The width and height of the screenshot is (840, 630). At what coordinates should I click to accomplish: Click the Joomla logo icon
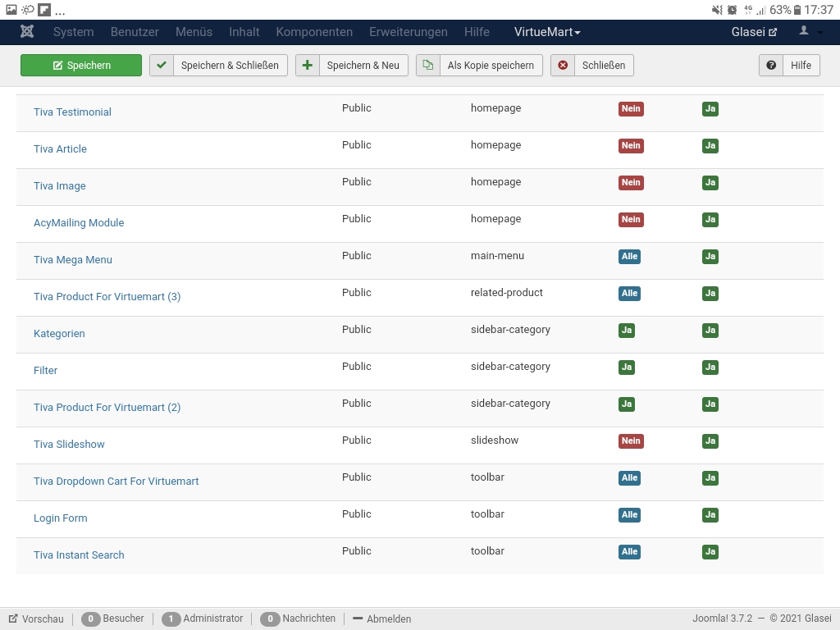tap(27, 32)
